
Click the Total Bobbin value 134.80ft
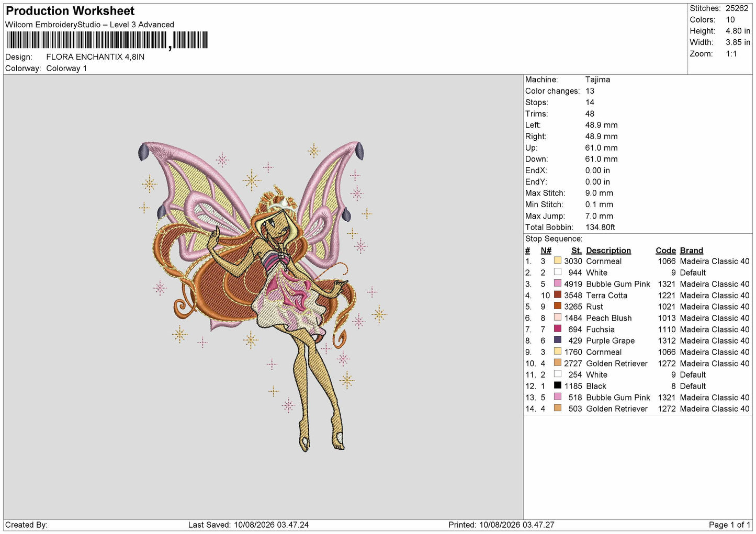[x=600, y=228]
